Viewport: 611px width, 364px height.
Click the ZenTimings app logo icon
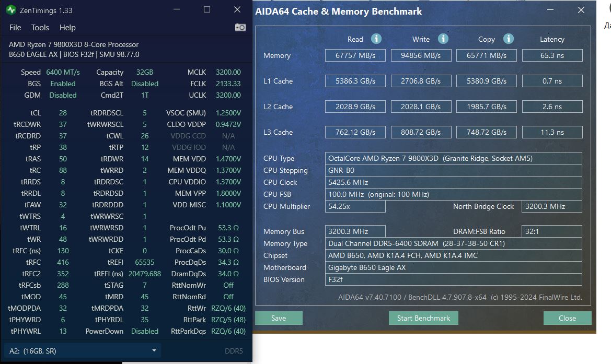11,10
